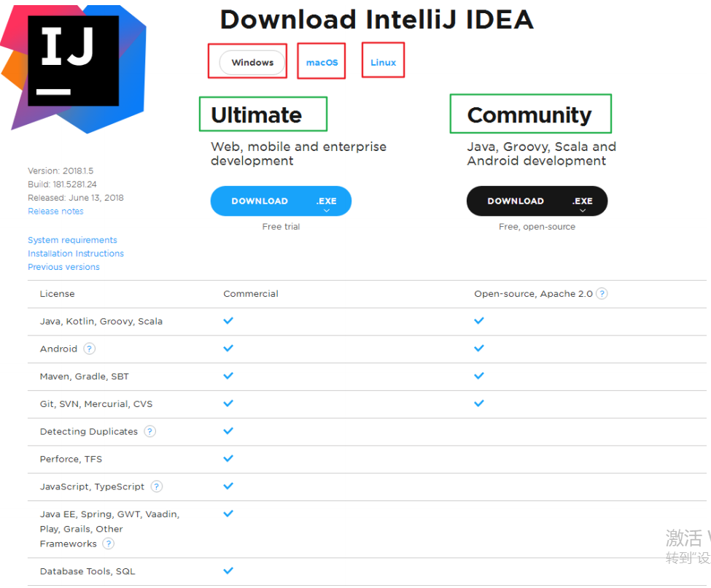
Task: Switch to the macOS tab
Action: pos(322,63)
